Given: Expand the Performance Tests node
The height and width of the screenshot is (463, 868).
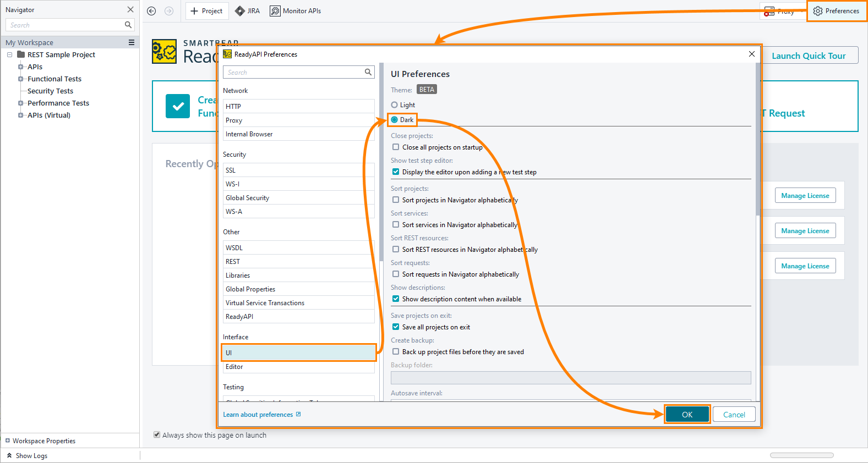Looking at the screenshot, I should coord(21,103).
